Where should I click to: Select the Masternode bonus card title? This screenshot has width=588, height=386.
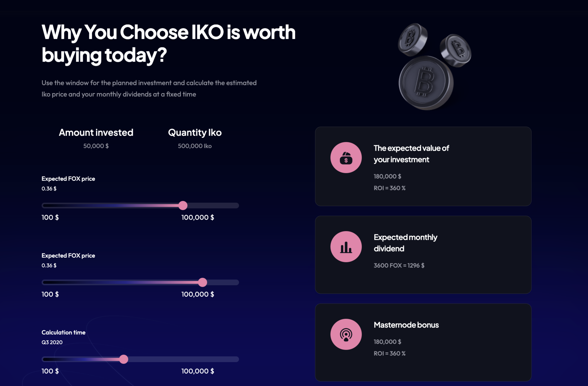(x=406, y=325)
